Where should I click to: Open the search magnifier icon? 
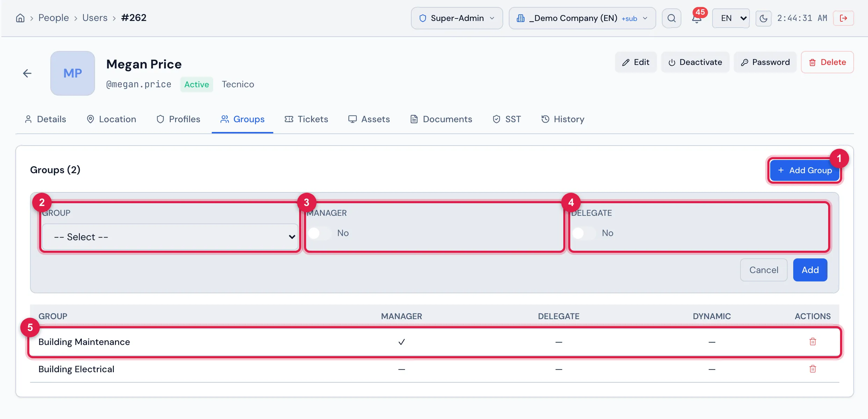click(671, 18)
